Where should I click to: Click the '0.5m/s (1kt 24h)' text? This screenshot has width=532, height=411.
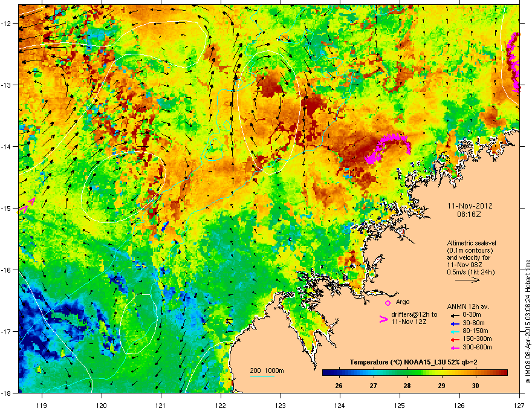point(470,272)
